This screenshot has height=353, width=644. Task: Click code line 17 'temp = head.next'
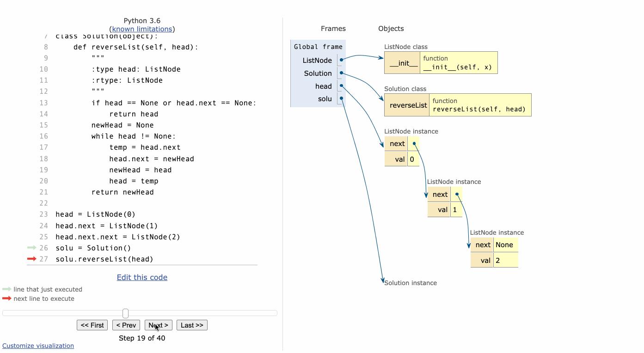point(145,147)
